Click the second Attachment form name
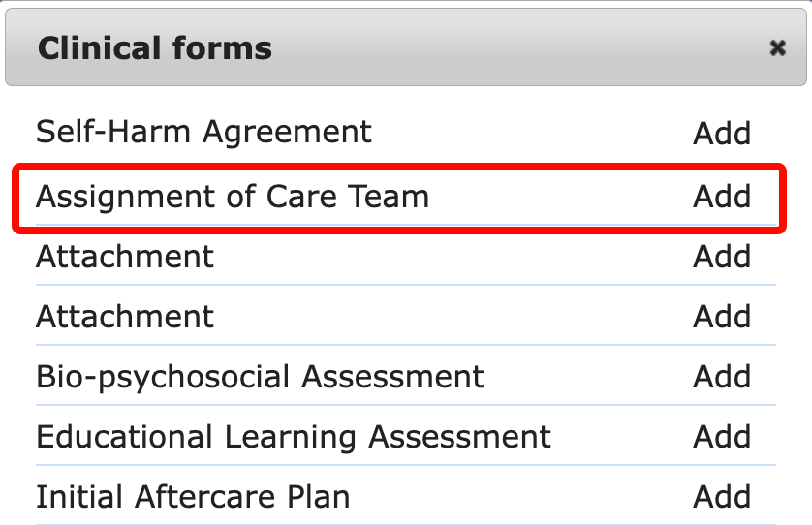This screenshot has width=812, height=525. [125, 317]
